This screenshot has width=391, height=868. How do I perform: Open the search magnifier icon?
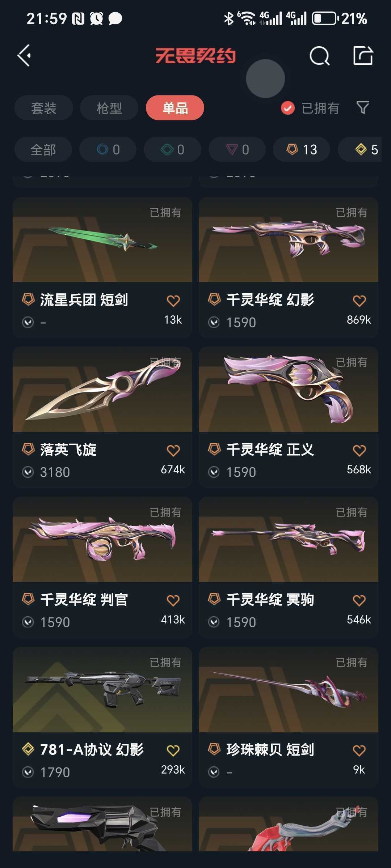pyautogui.click(x=320, y=56)
